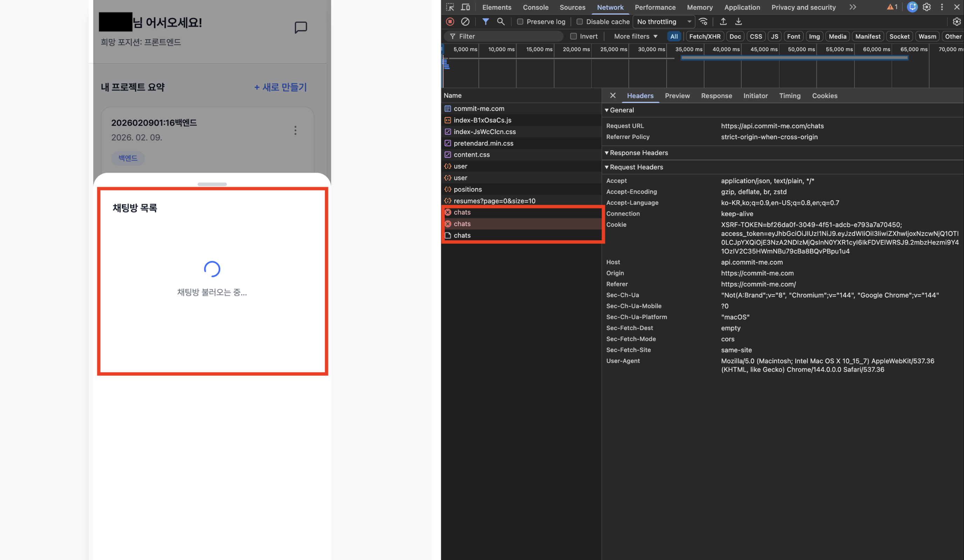Filter by Socket requests

[899, 36]
